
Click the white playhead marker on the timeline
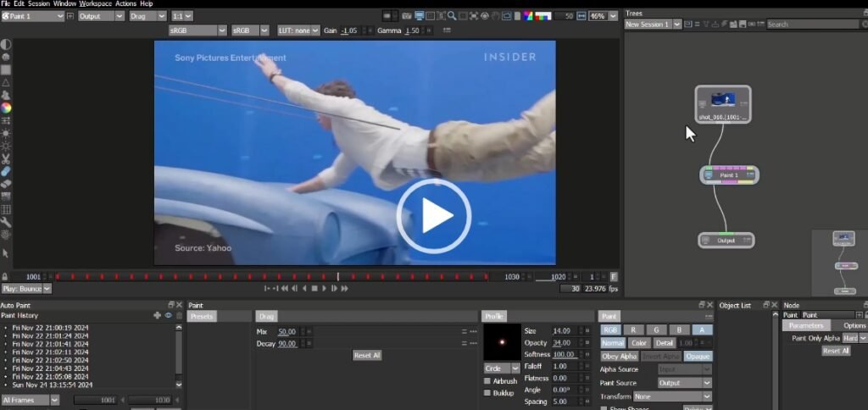pyautogui.click(x=338, y=277)
